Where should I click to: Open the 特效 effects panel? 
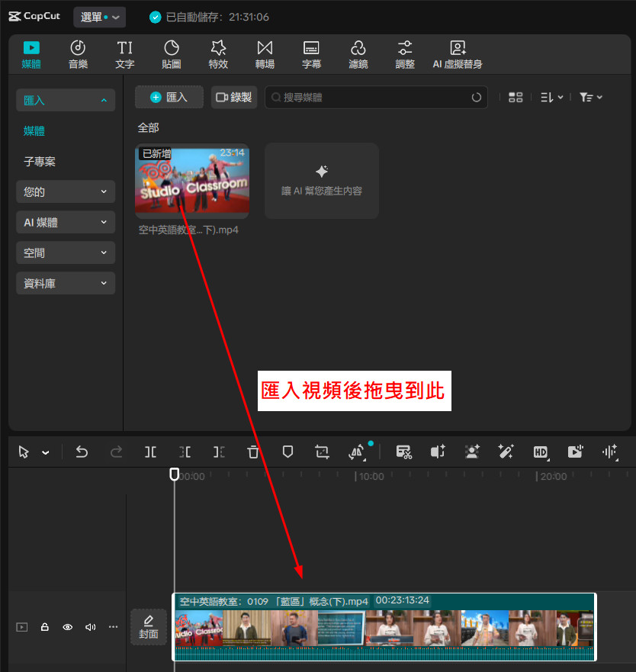(x=218, y=54)
